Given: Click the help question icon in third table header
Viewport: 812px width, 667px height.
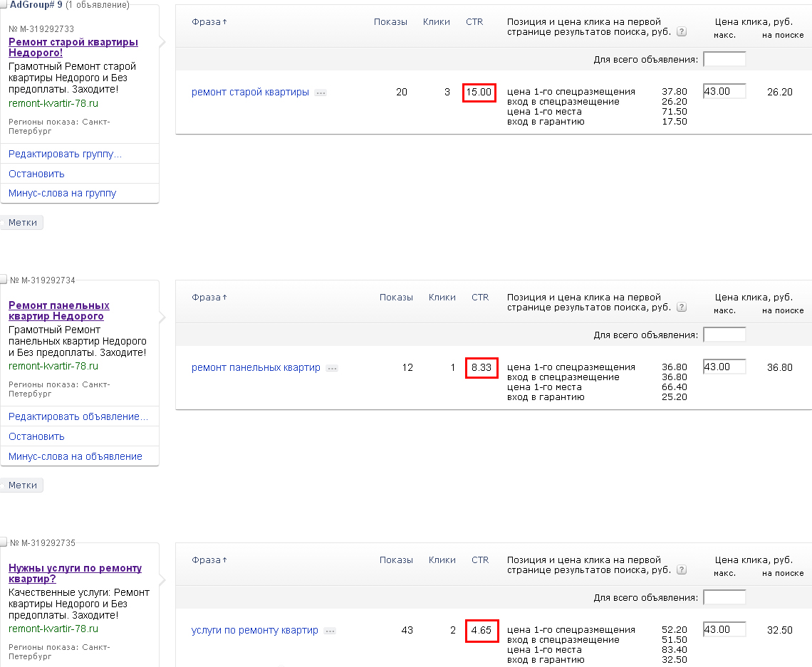Looking at the screenshot, I should pyautogui.click(x=682, y=570).
